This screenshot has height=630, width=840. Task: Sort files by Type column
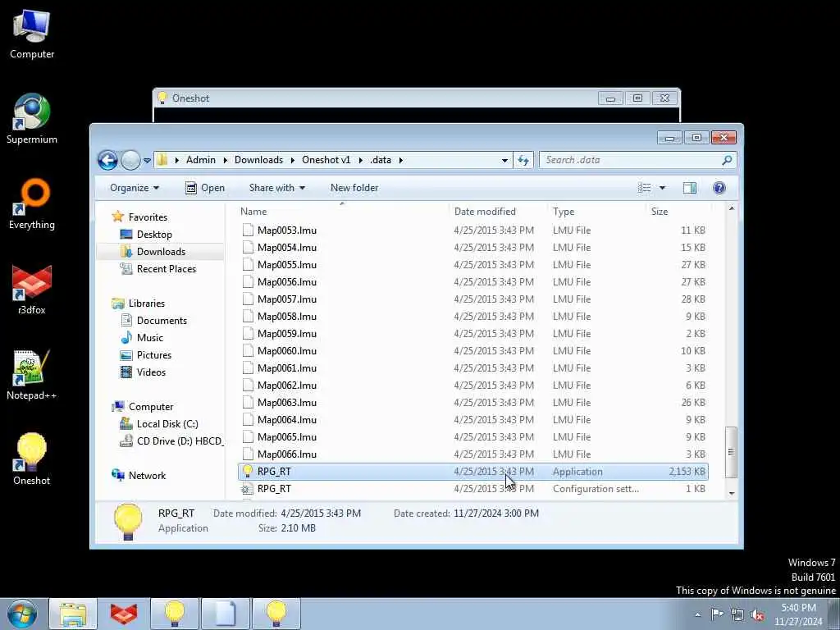(x=596, y=212)
